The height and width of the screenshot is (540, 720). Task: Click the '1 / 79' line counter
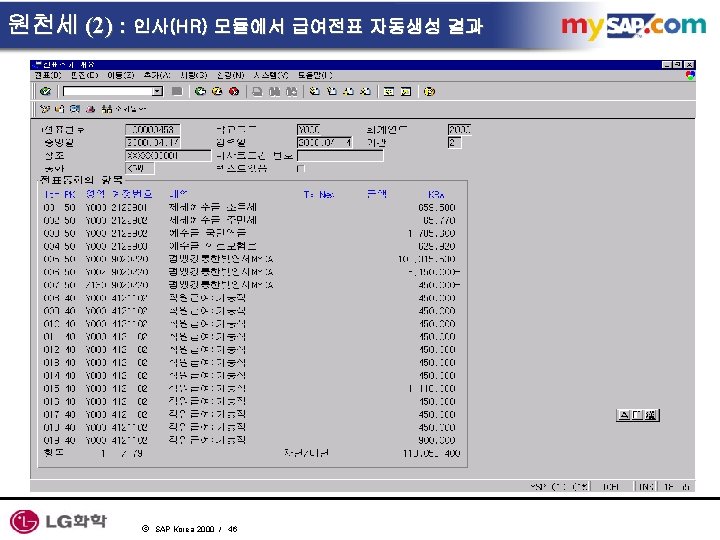pyautogui.click(x=122, y=454)
